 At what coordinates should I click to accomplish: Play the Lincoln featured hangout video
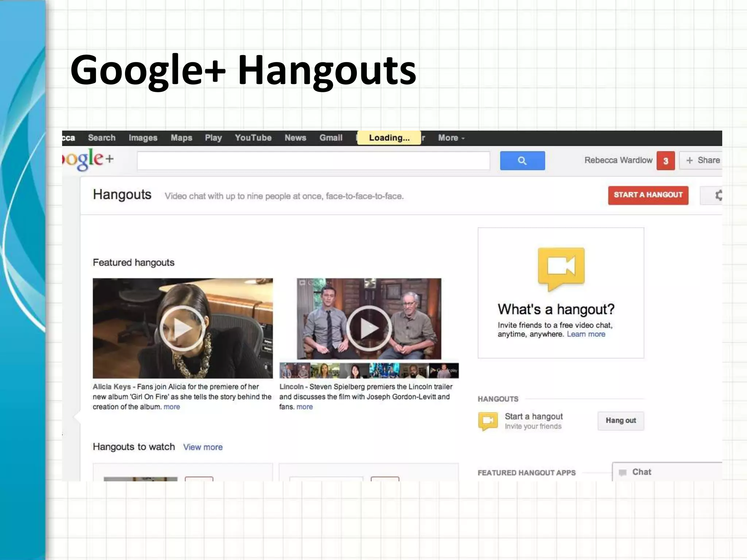[x=369, y=328]
